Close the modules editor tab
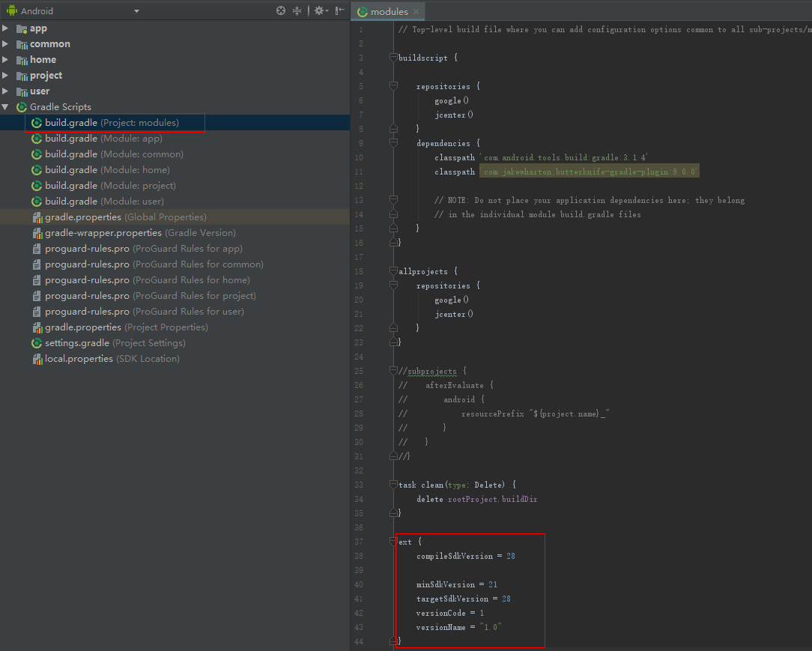 pos(416,12)
